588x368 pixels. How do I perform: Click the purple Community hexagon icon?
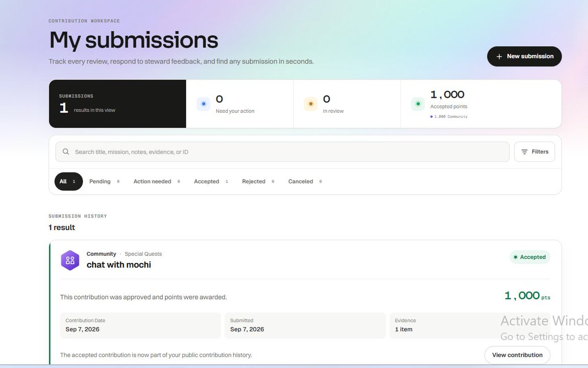pos(70,260)
